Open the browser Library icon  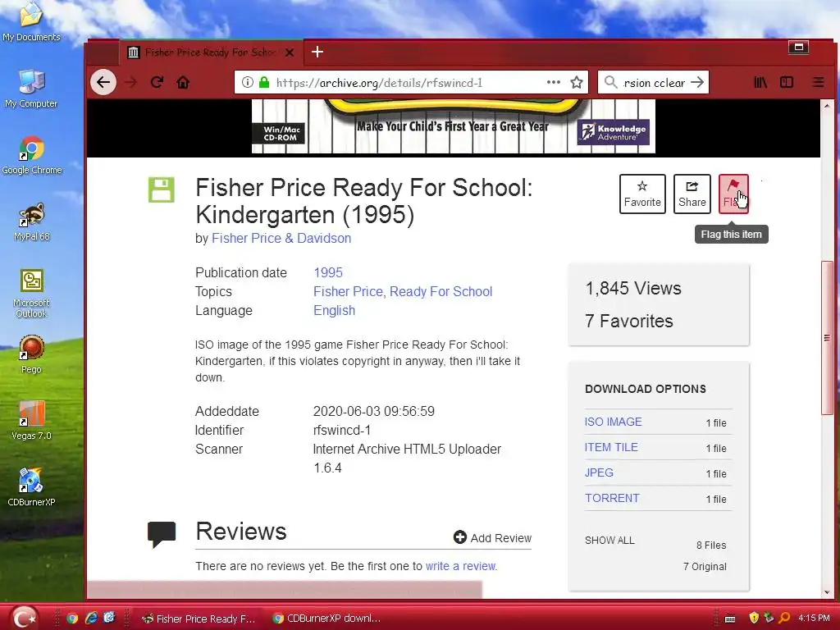pos(760,83)
